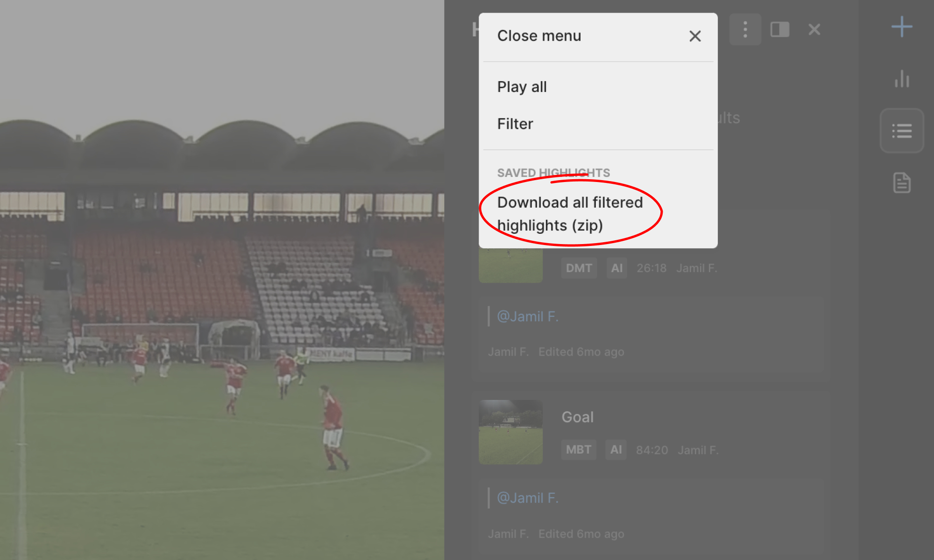This screenshot has height=560, width=934.
Task: Close the menu with the X icon
Action: click(695, 36)
